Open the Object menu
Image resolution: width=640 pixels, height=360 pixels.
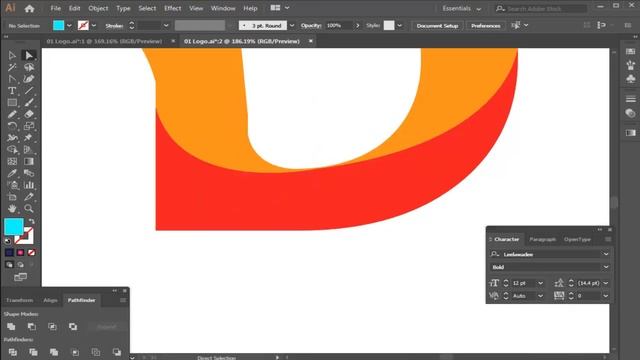pyautogui.click(x=98, y=8)
